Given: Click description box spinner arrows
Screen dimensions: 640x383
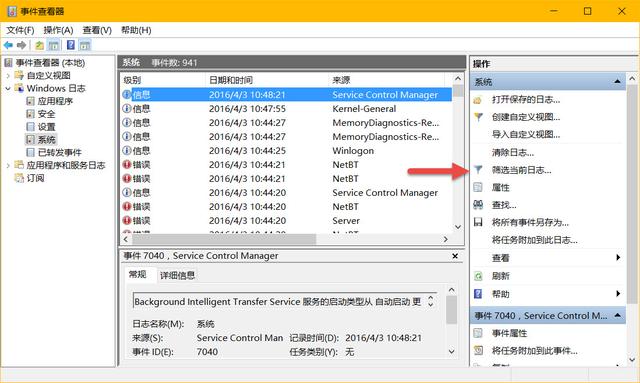Looking at the screenshot, I should point(431,302).
